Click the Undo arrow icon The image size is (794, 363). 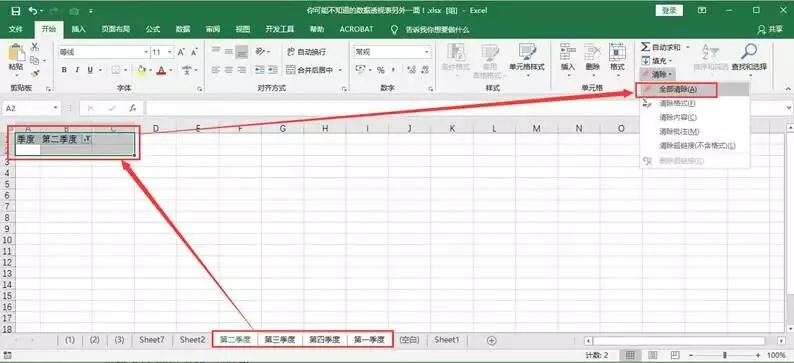(x=33, y=11)
